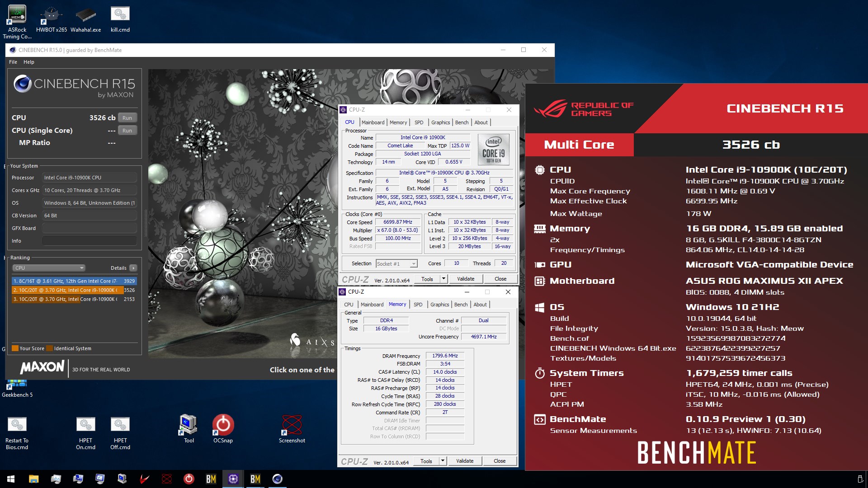Screen dimensions: 868x488
Task: Click the DRAM Frequency 1799.6 MHz value
Action: [x=445, y=356]
